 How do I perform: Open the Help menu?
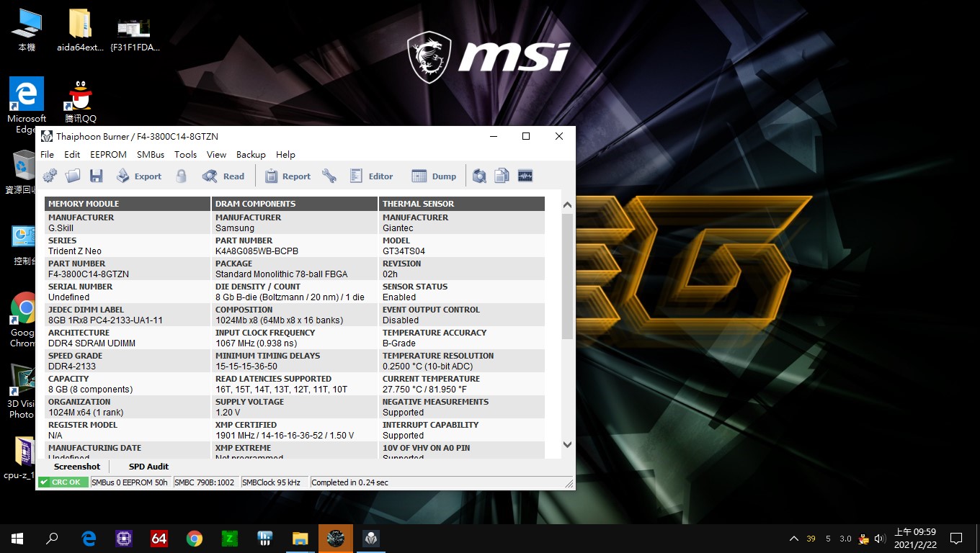pos(285,154)
